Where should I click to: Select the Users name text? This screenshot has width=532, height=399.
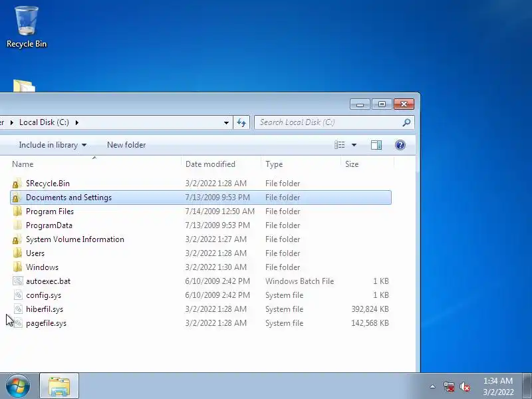pos(35,253)
